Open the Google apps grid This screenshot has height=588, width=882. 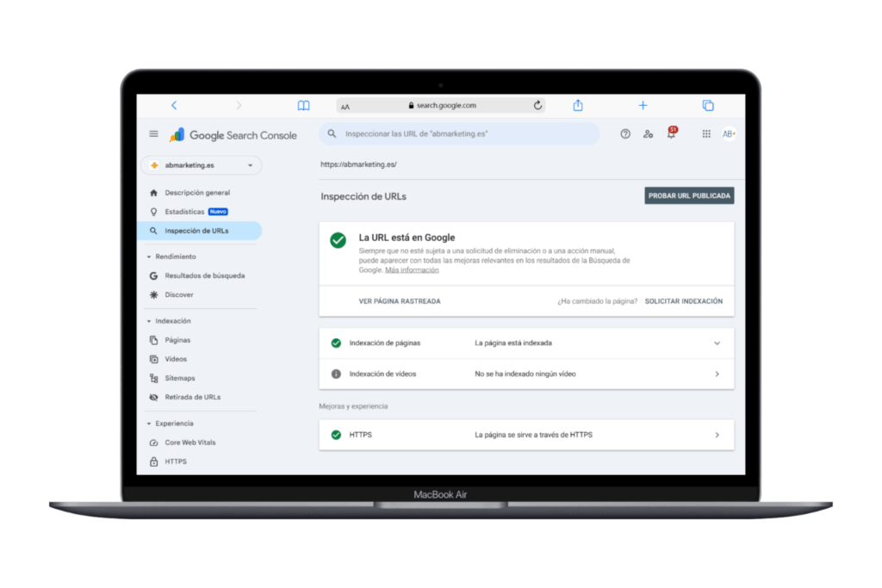point(706,133)
